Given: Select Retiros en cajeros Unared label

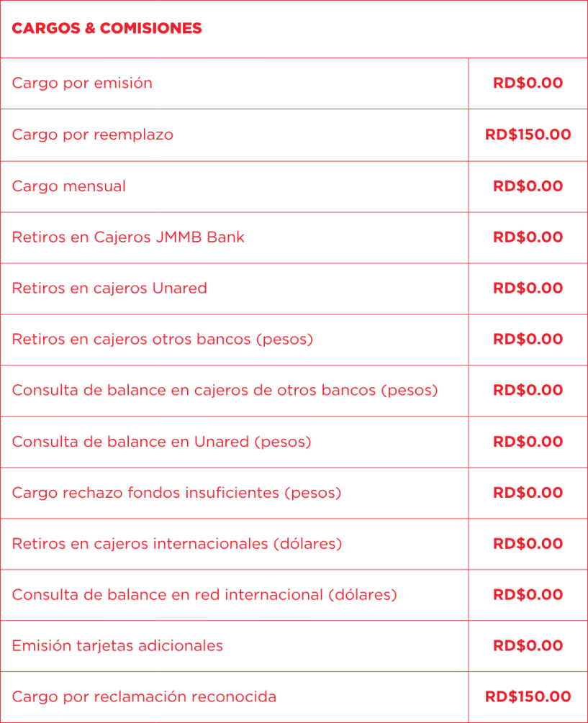Looking at the screenshot, I should pos(109,288).
